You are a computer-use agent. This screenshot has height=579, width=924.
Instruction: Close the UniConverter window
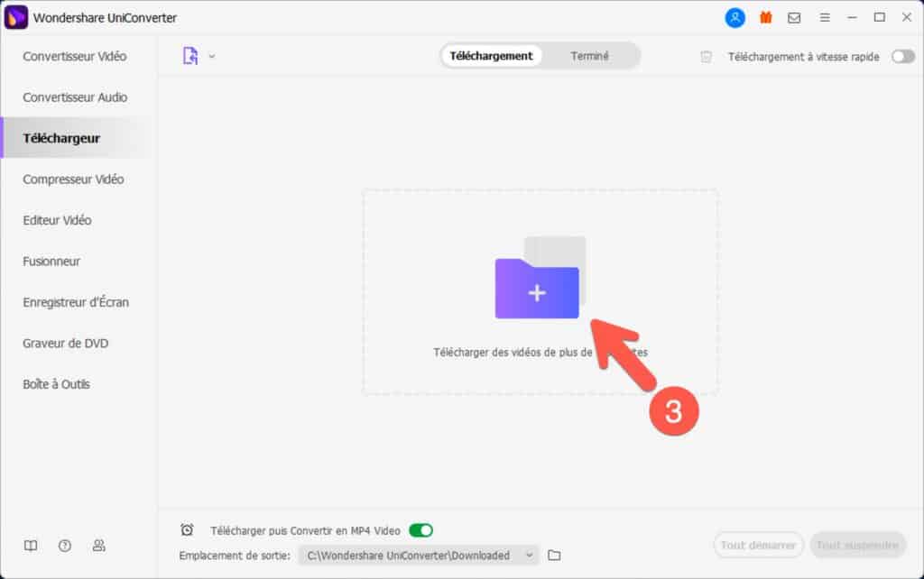click(x=907, y=18)
